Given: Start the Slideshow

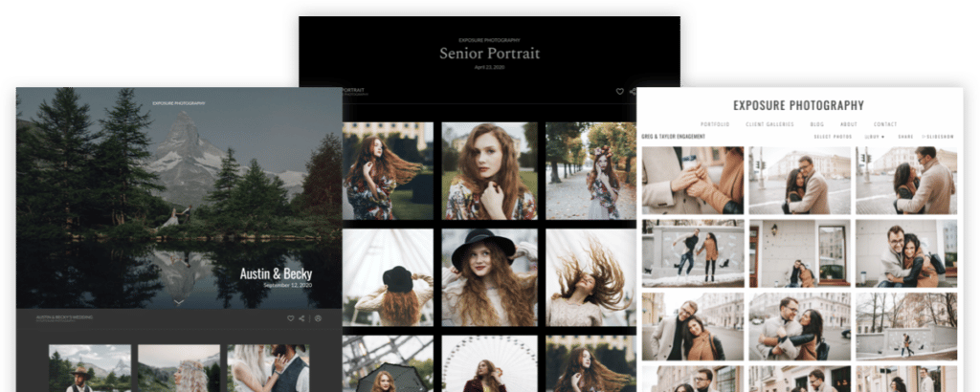Looking at the screenshot, I should (x=938, y=137).
